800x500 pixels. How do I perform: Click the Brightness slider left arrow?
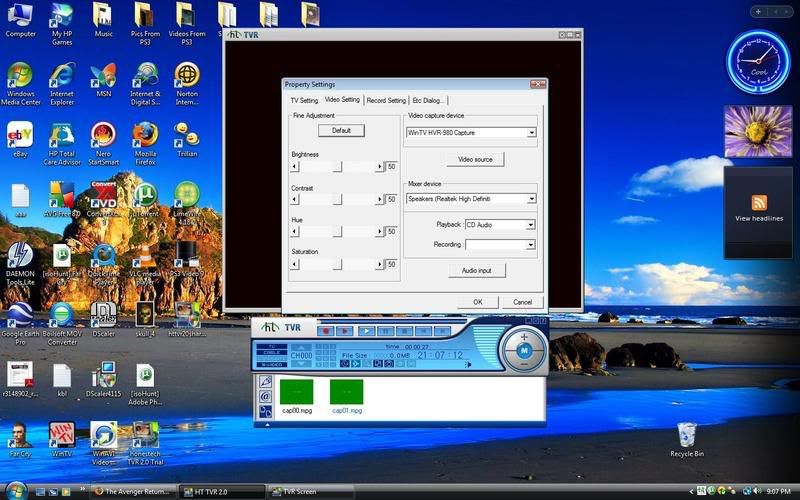(x=294, y=167)
